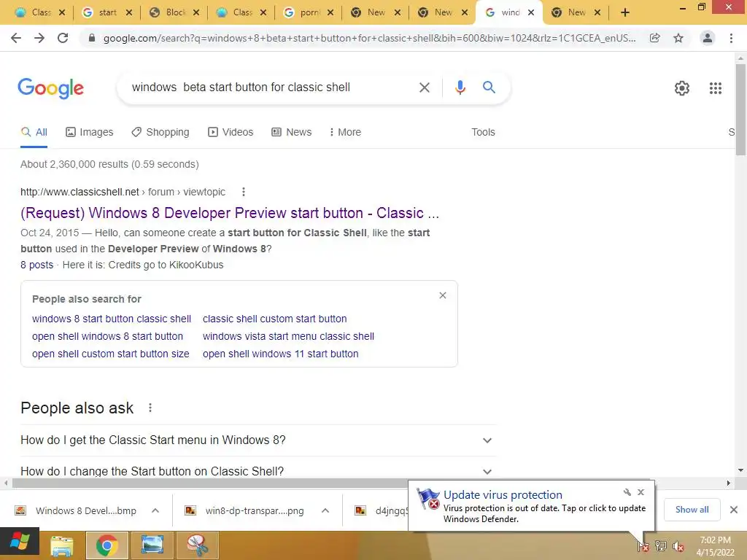Search 'windows 8 start button classic shell'
747x560 pixels.
coord(112,319)
